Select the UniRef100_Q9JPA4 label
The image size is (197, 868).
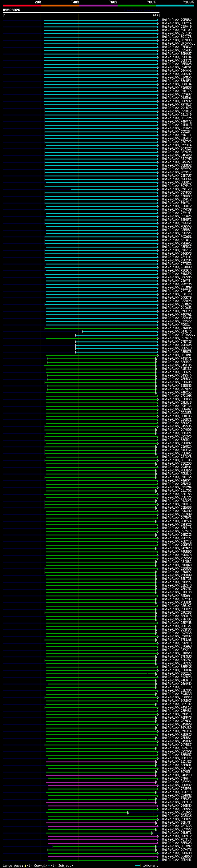tap(176, 467)
